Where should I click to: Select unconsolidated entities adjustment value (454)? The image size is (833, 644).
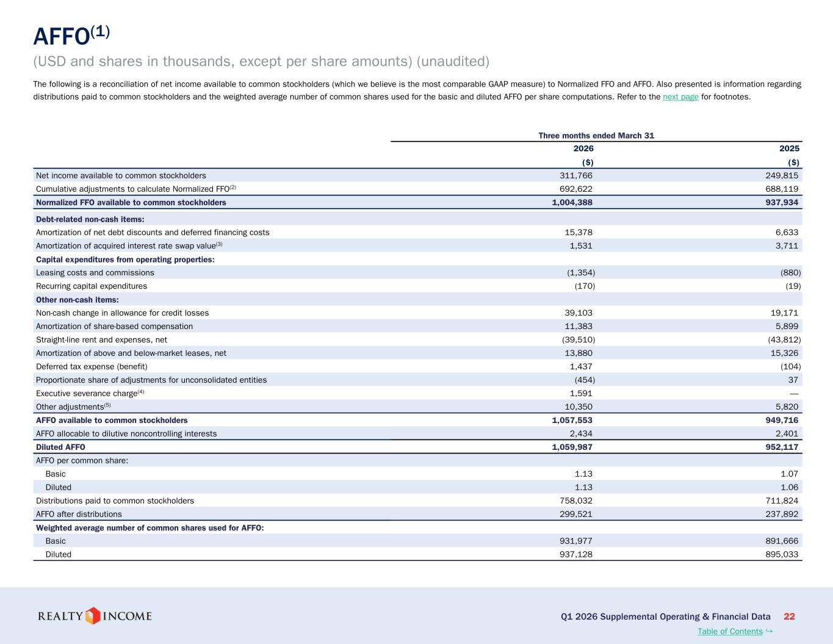(585, 380)
